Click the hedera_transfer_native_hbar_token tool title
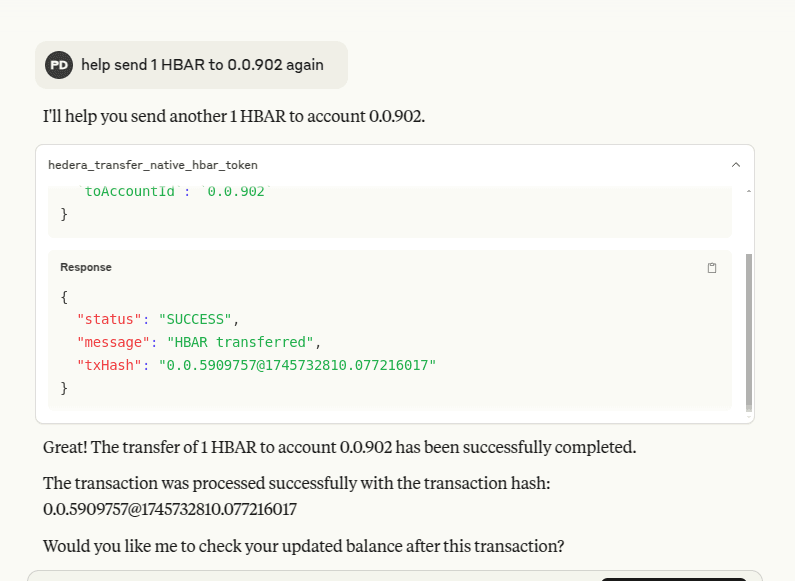Screen dimensions: 795x581 click(x=153, y=165)
